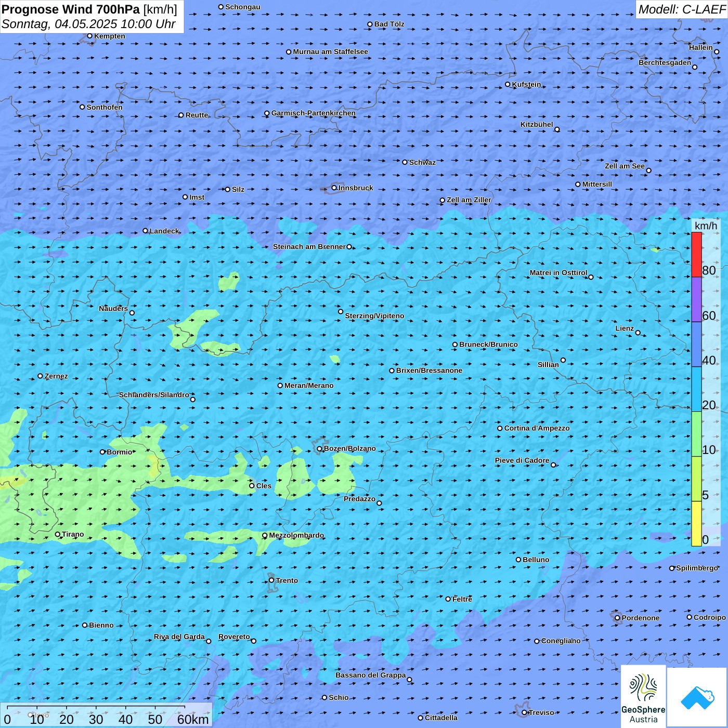Click the Bruneck/Brunico location dot
This screenshot has height=728, width=728.
click(x=455, y=344)
